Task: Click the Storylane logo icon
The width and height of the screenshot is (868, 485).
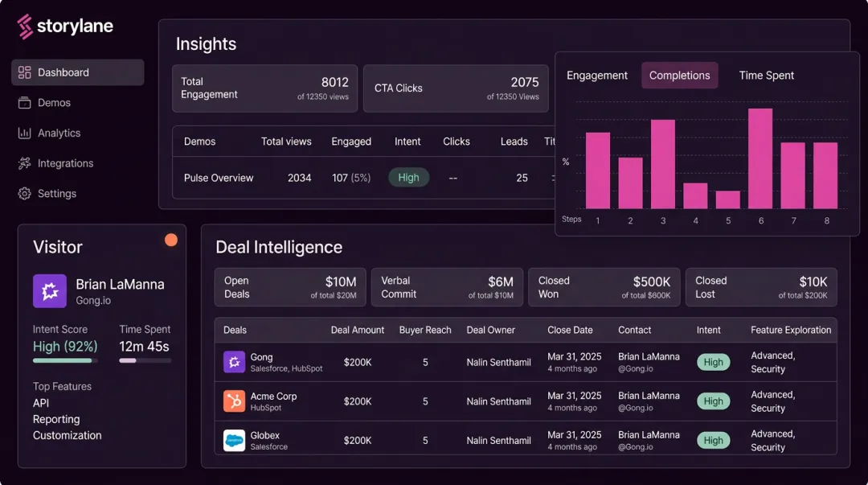Action: [25, 27]
